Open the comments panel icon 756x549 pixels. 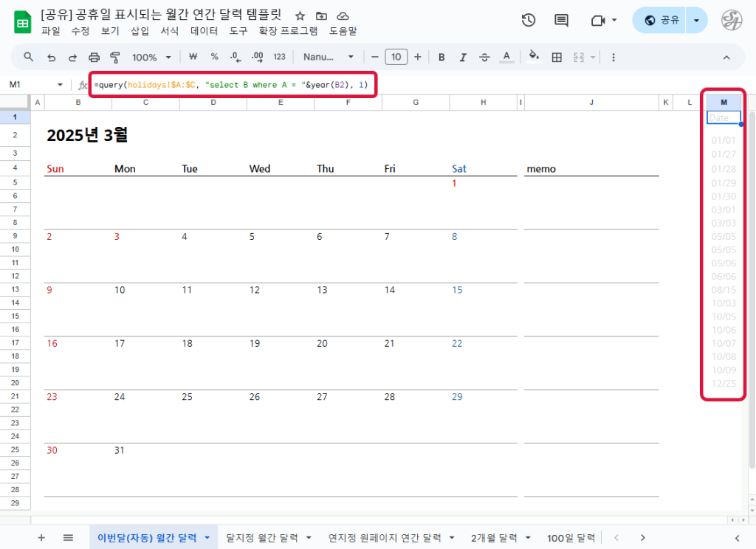click(x=562, y=21)
